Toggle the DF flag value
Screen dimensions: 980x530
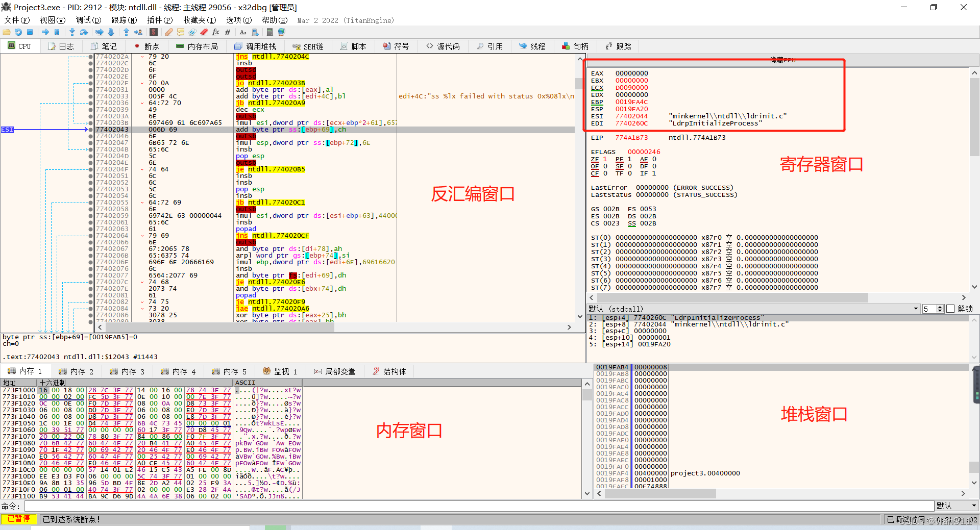654,166
